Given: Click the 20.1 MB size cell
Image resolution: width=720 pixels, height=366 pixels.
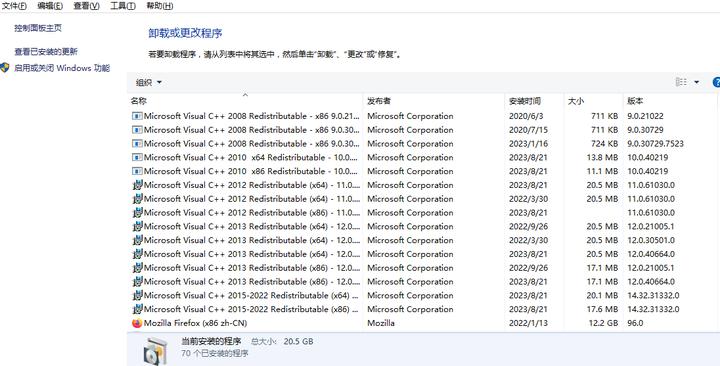Looking at the screenshot, I should coord(602,295).
